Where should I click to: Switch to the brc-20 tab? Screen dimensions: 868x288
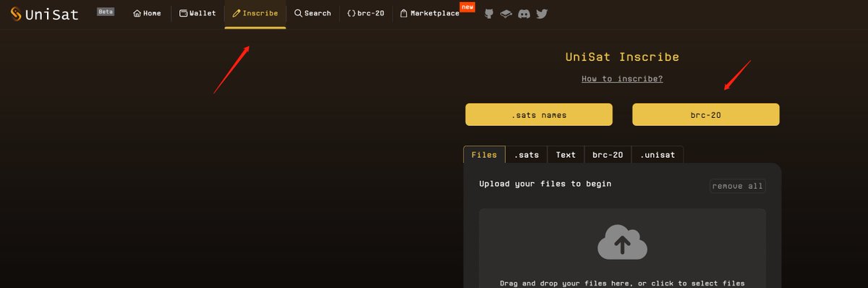608,155
